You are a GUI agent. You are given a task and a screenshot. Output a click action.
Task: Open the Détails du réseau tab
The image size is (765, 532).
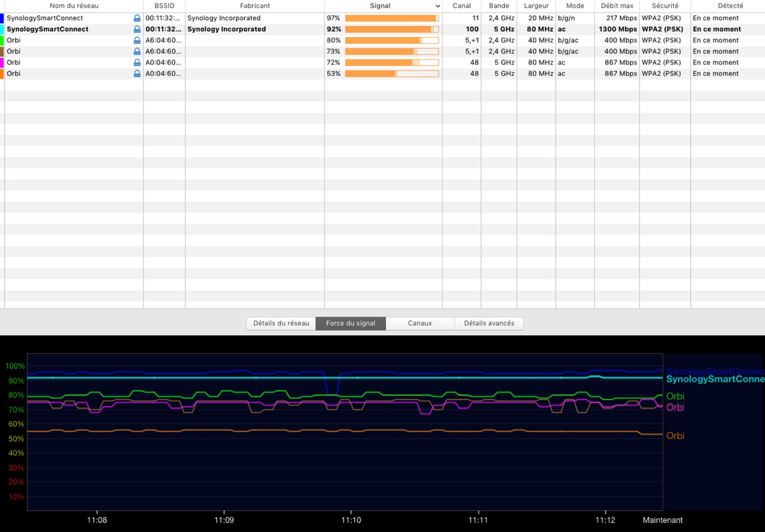[x=281, y=324]
